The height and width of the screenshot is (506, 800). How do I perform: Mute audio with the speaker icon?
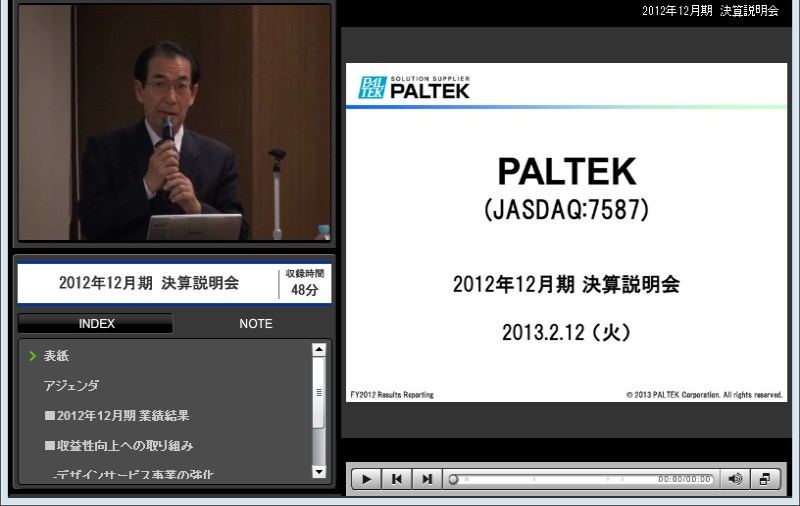coord(735,479)
